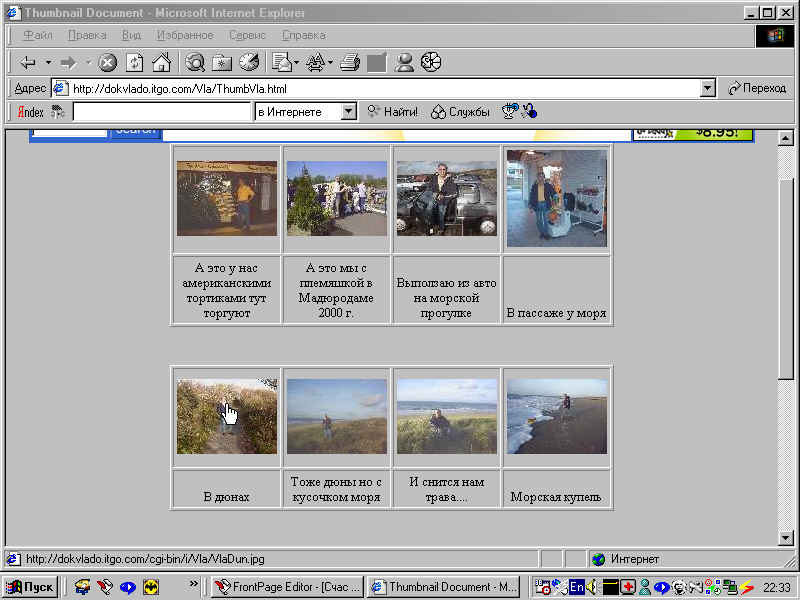Viewport: 800px width, 600px height.
Task: Click the Back arrow in the browser toolbar
Action: coord(27,62)
